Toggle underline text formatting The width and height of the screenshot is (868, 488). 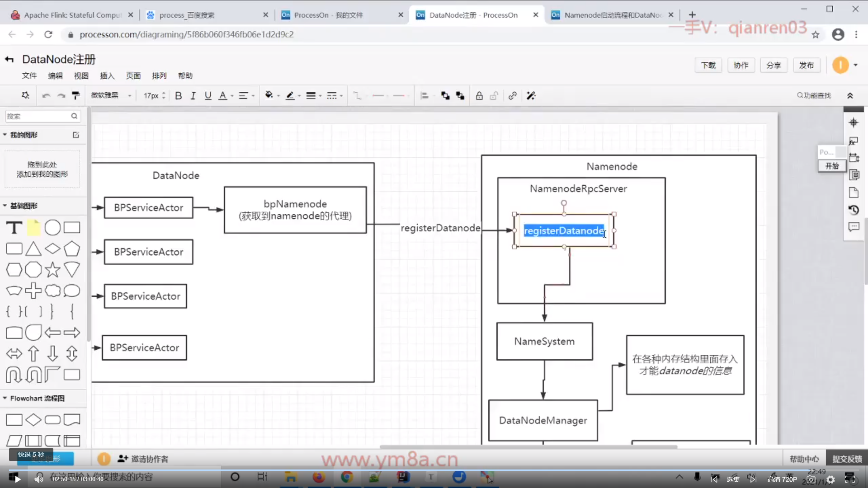point(208,96)
